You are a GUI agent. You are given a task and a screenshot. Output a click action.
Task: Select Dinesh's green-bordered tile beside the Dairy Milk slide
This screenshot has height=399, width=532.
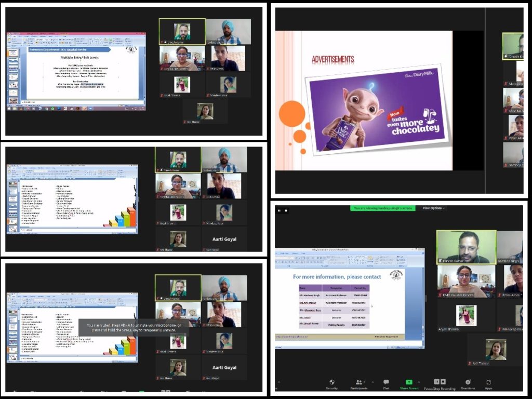513,46
